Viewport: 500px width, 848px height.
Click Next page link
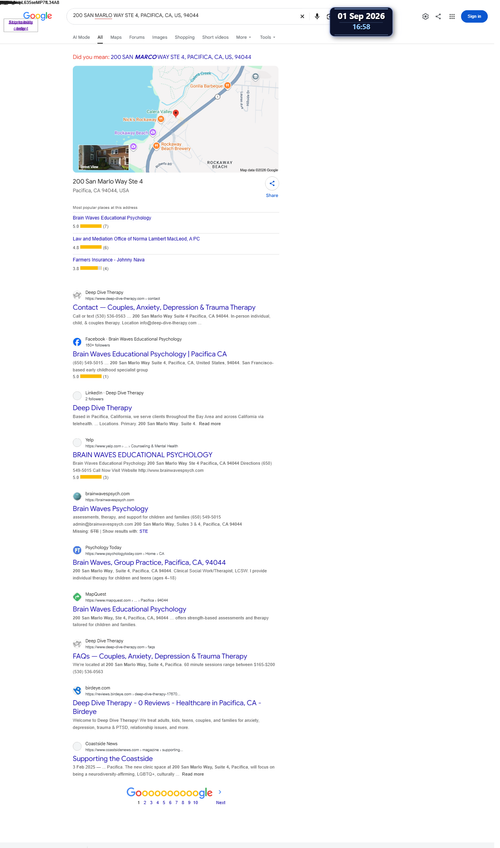click(221, 803)
